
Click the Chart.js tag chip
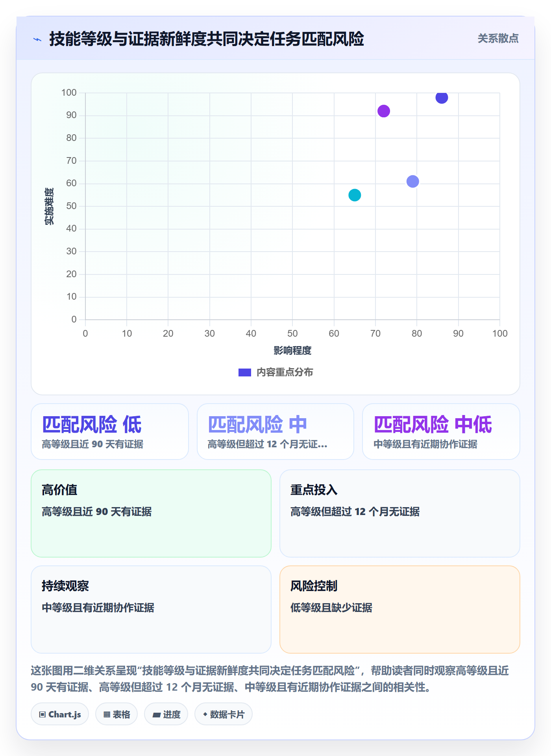tap(60, 714)
